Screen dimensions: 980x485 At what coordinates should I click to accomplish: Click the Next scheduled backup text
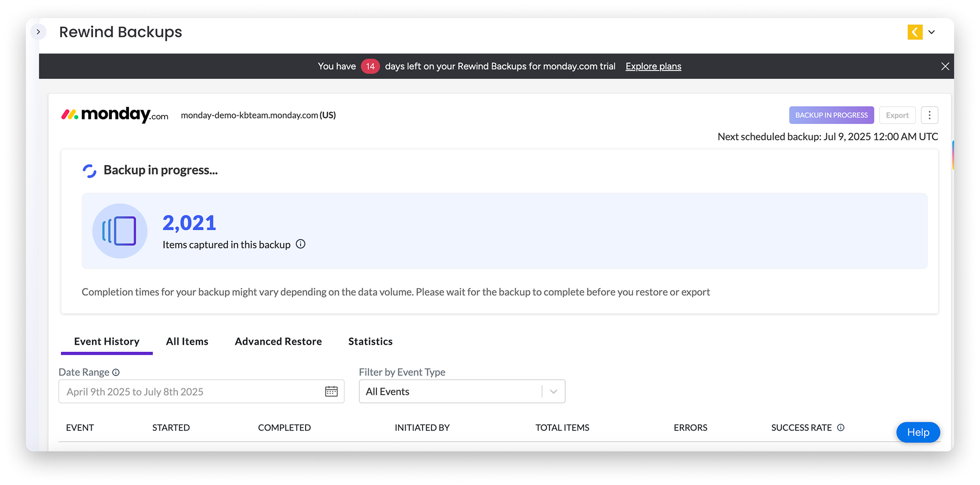click(828, 137)
